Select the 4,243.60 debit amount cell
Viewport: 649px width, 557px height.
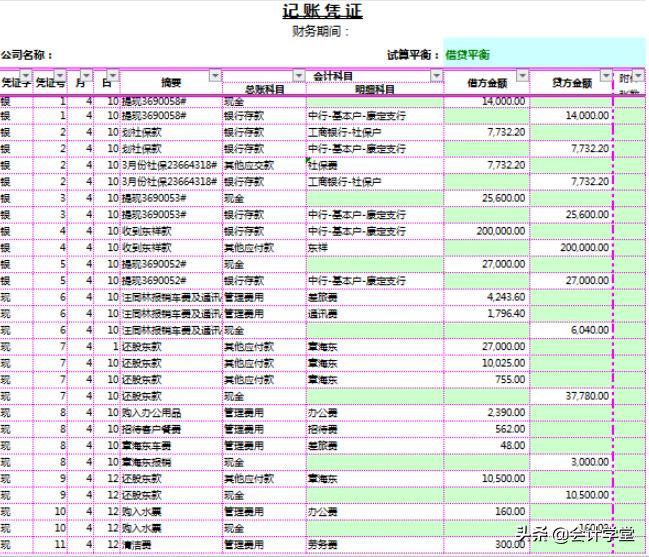[487, 297]
